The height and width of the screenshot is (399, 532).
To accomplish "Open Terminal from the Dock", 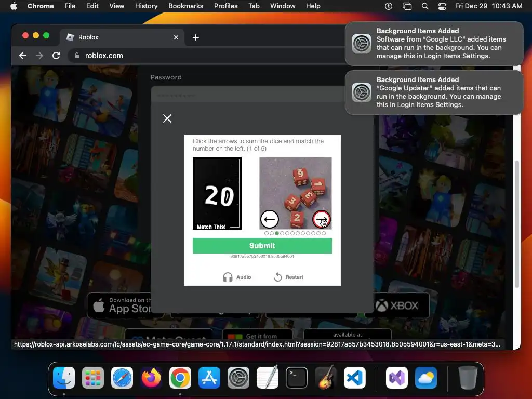I will [x=297, y=378].
